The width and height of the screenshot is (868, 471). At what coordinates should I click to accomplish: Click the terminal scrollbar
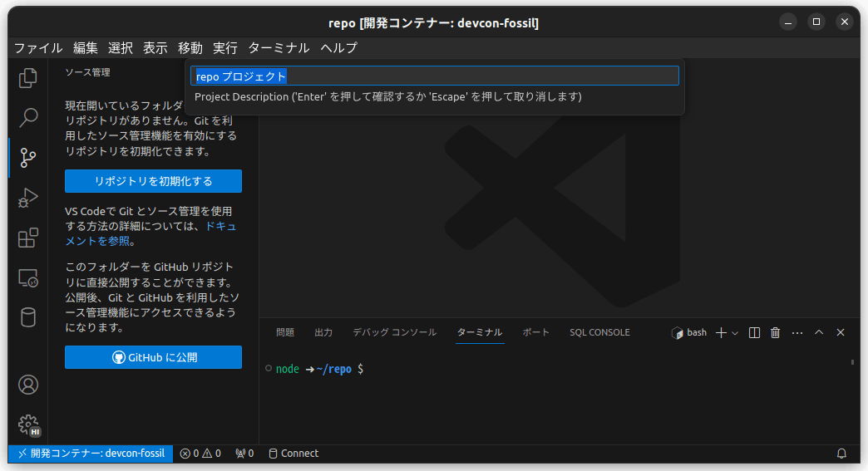(x=852, y=363)
